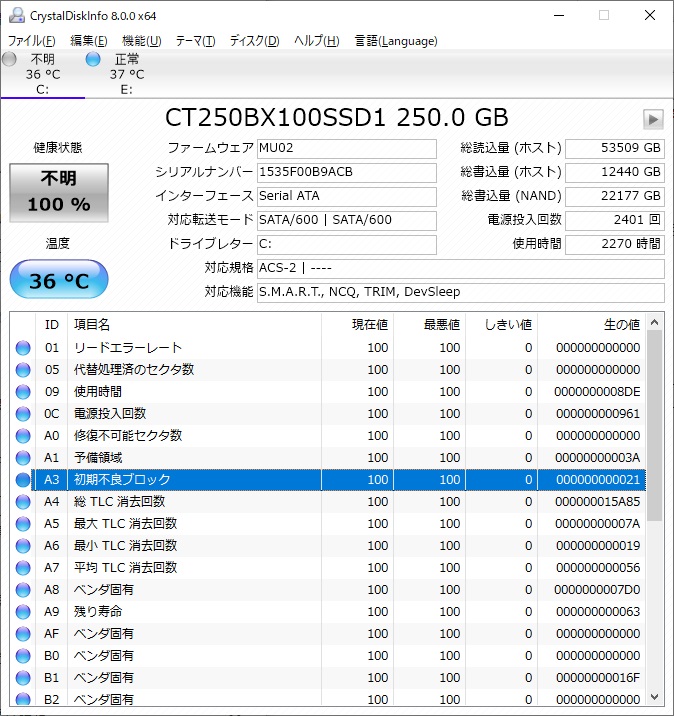Click total host reads value 53509 GB
This screenshot has height=716, width=674.
click(615, 148)
